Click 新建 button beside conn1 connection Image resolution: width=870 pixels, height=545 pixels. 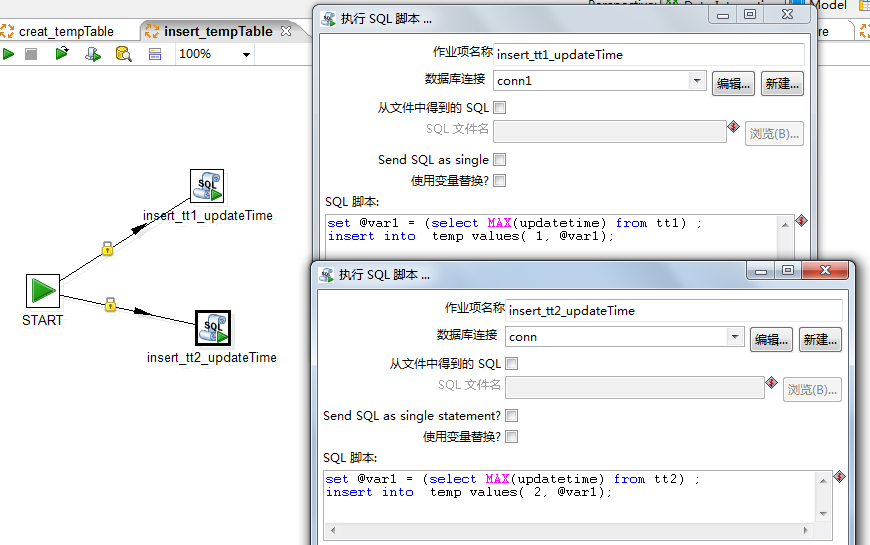(x=782, y=84)
